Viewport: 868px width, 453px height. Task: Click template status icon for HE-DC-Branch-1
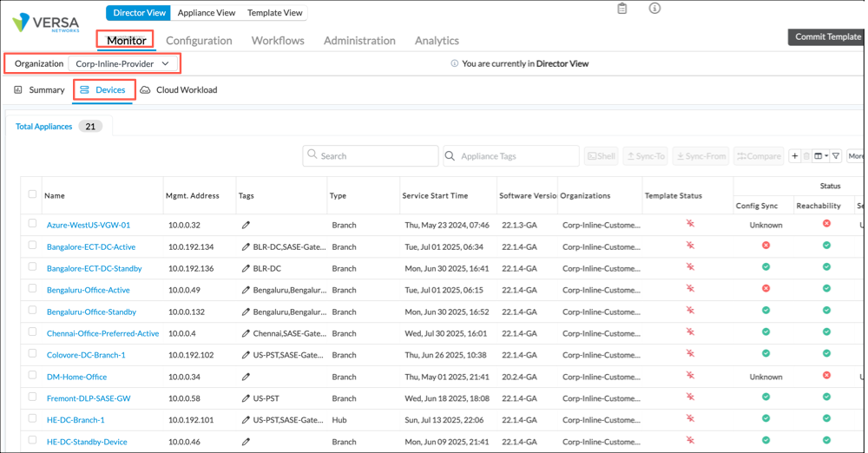[690, 418]
